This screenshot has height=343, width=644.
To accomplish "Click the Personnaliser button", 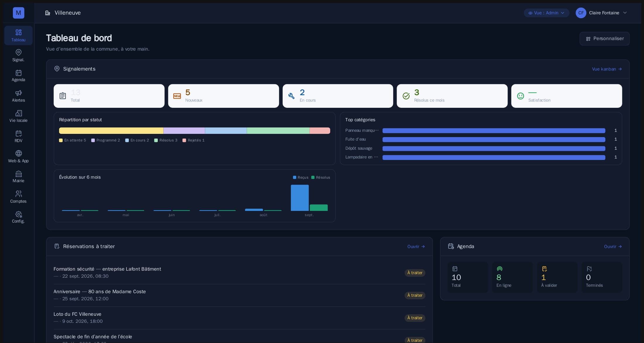I will click(x=604, y=39).
